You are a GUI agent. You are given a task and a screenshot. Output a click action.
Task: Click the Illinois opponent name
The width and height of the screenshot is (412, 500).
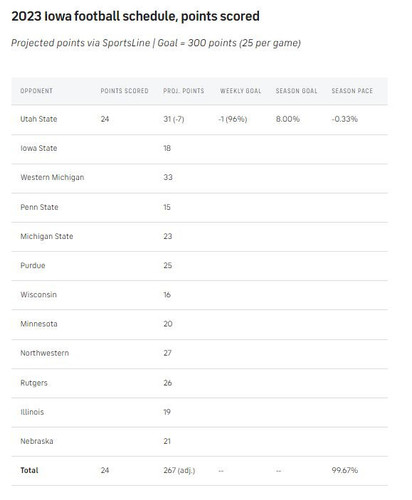click(32, 412)
